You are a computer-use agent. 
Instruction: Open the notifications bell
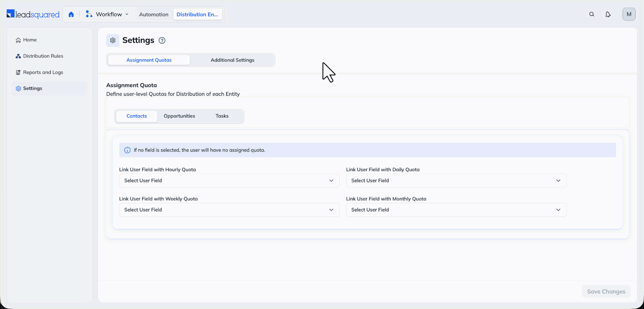608,14
